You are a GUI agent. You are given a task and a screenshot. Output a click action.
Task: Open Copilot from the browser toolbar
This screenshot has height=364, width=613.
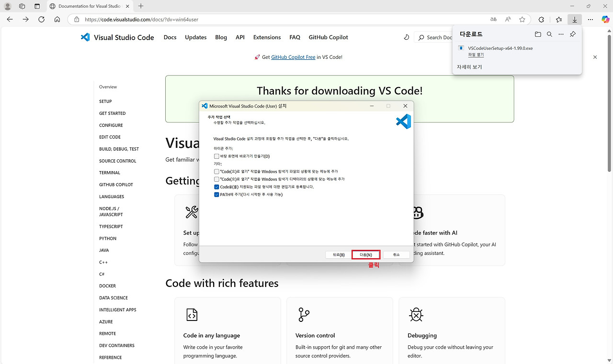[x=605, y=19]
